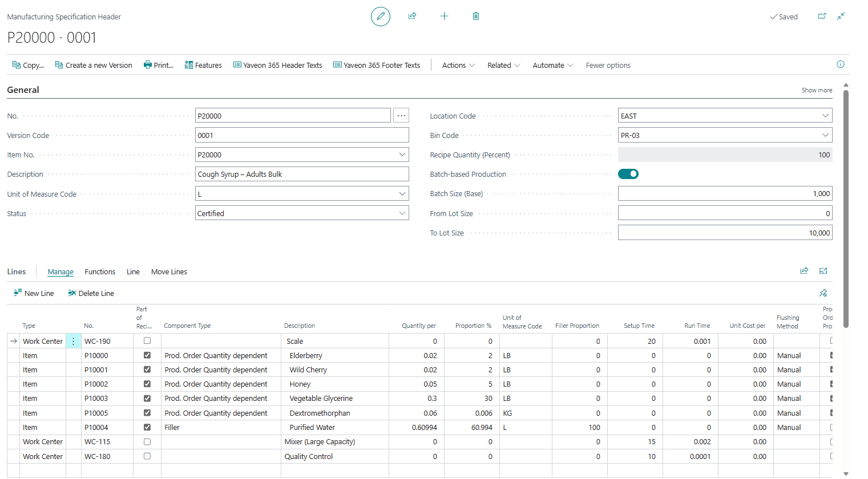Click Quality Control description cell
Viewport: 868px width, 479px height.
[335, 456]
